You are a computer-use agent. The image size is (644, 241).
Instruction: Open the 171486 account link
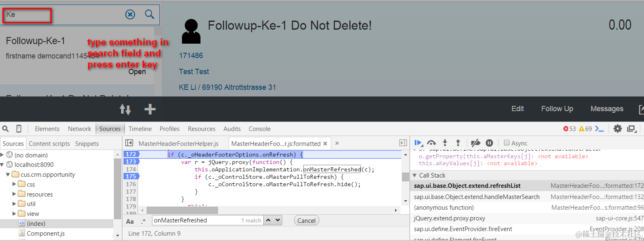191,56
